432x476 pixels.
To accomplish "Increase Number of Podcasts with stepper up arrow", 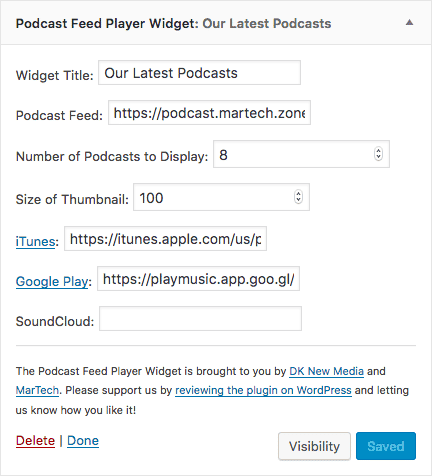I will point(378,151).
